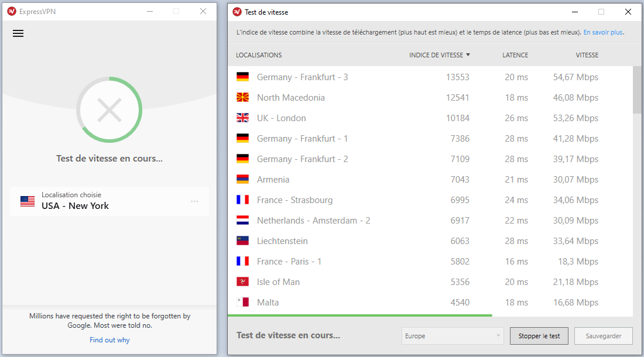Click the German flag for Frankfurt - 1

pos(243,138)
